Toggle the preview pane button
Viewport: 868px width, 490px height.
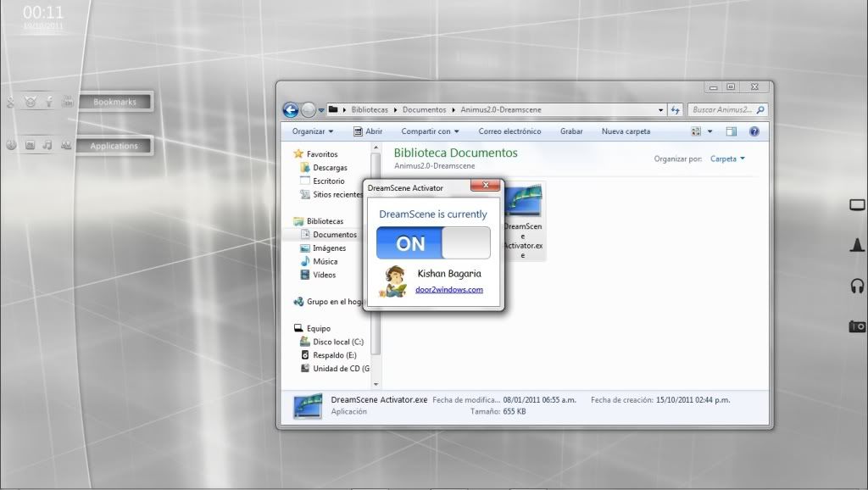pyautogui.click(x=732, y=131)
